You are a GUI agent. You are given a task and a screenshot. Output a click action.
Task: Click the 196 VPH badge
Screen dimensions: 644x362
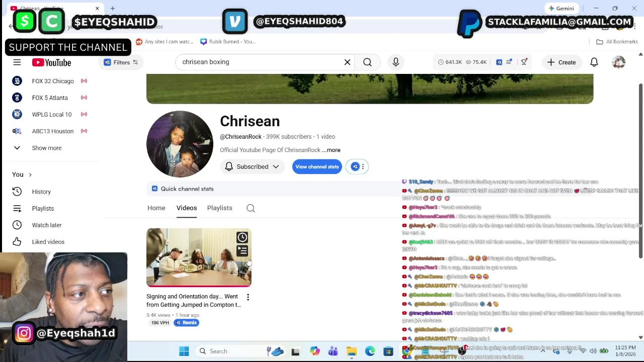click(x=160, y=323)
